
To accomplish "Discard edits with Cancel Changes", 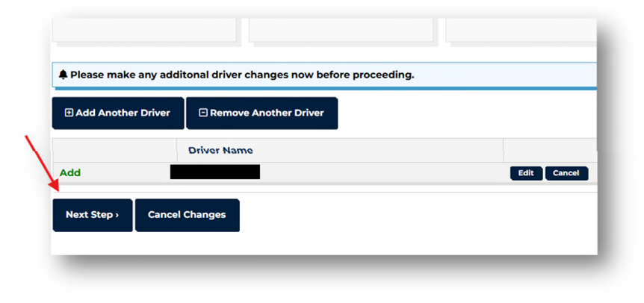I will click(188, 215).
